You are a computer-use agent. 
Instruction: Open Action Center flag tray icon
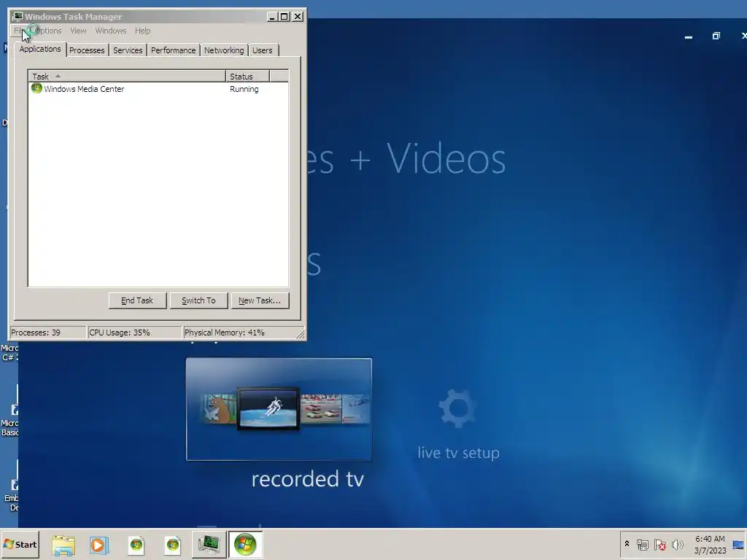click(x=659, y=544)
